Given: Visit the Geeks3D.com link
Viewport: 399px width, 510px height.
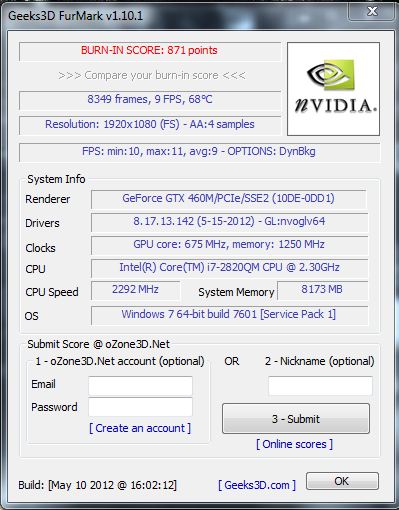Looking at the screenshot, I should point(257,485).
